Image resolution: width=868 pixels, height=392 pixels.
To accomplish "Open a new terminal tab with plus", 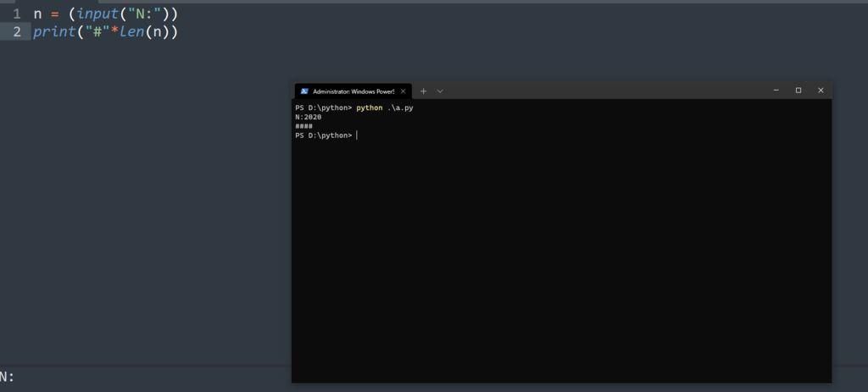I will (x=424, y=91).
